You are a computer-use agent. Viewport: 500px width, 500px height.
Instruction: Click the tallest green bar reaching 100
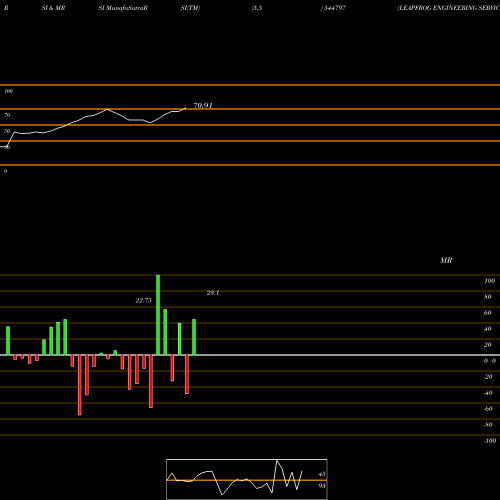point(158,315)
